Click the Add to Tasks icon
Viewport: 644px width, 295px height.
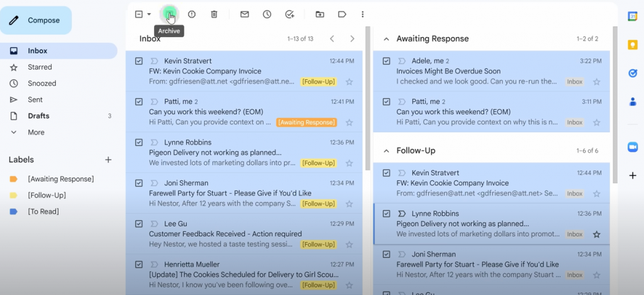(289, 14)
